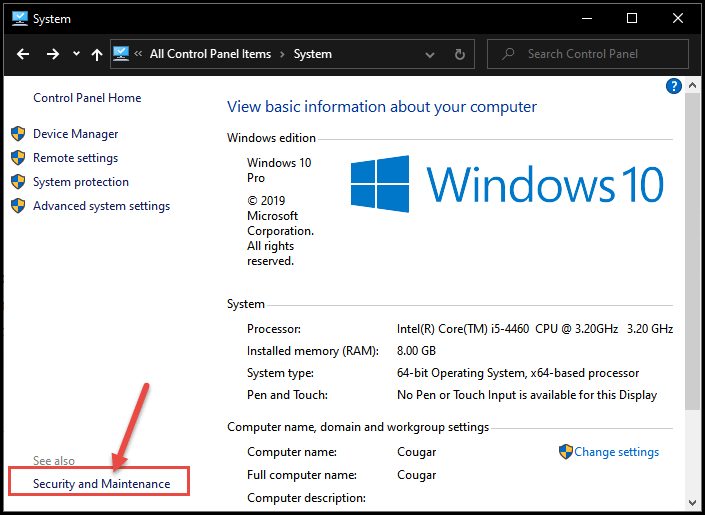The width and height of the screenshot is (705, 515).
Task: Open help via blue question mark
Action: [x=674, y=86]
